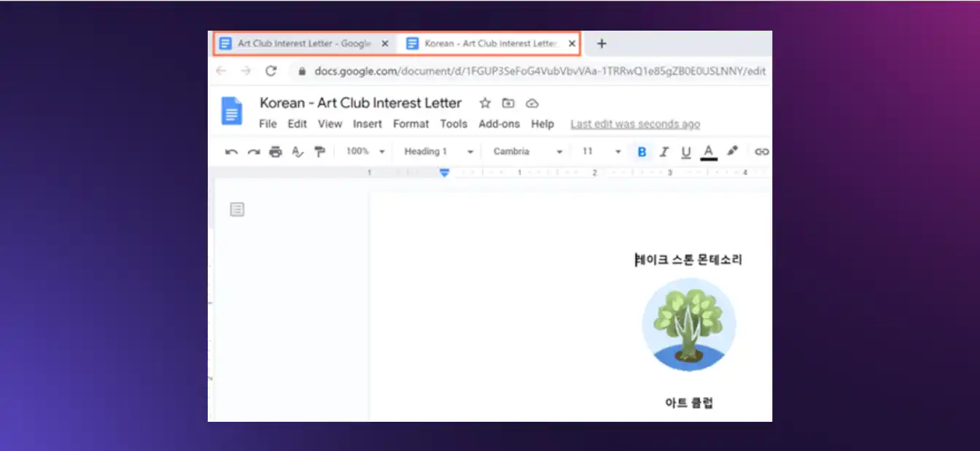Apply a text color from the A swatch
The image size is (980, 451).
pos(709,152)
